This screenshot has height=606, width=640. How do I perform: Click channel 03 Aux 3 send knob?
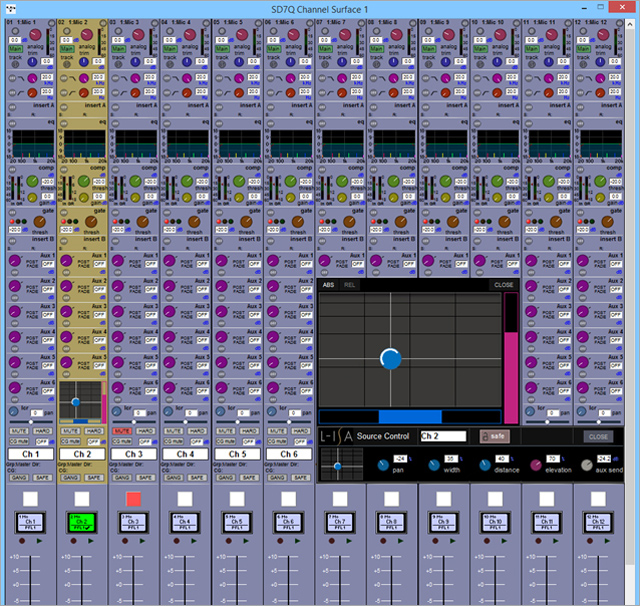(x=118, y=311)
